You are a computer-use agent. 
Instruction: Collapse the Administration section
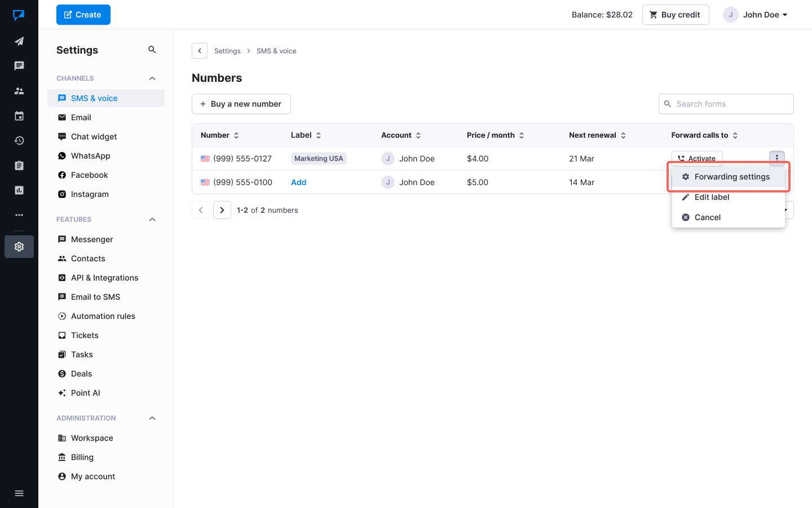pos(152,418)
